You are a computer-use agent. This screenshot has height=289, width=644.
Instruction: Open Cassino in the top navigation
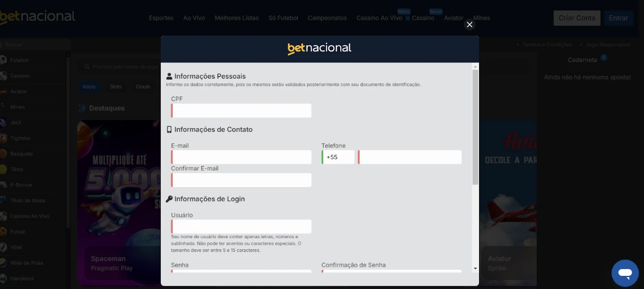pos(423,18)
